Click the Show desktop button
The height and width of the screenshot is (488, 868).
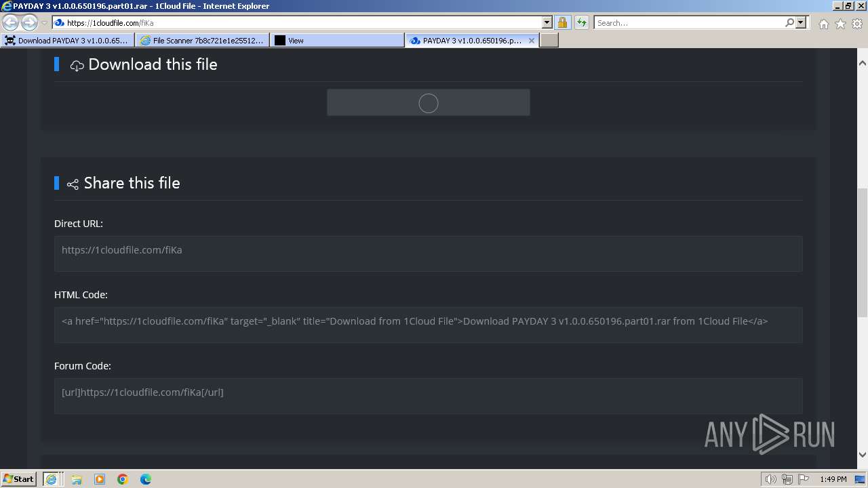point(861,479)
